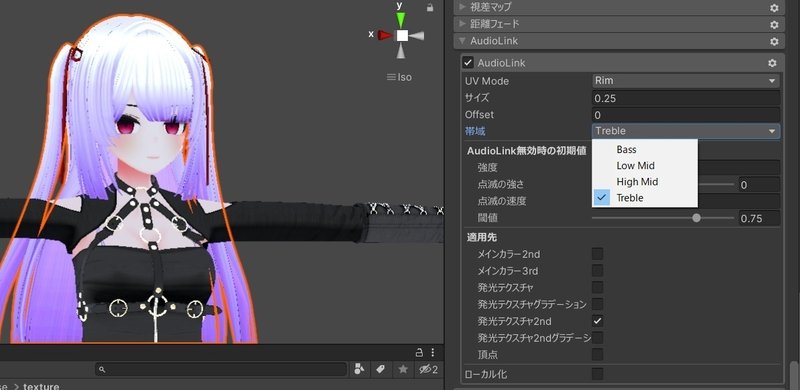Image resolution: width=800 pixels, height=390 pixels.
Task: Open search by label tag icon
Action: tap(381, 369)
